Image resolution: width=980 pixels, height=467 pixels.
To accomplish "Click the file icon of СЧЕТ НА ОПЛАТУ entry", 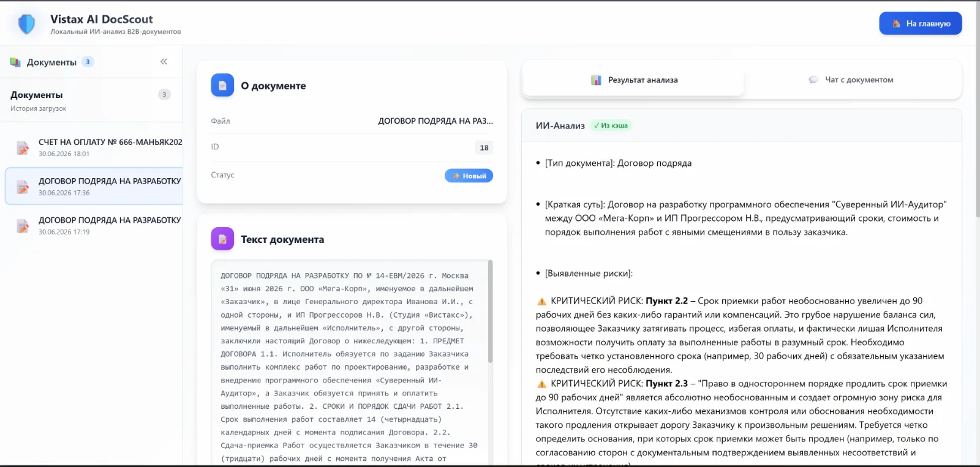I will click(23, 148).
